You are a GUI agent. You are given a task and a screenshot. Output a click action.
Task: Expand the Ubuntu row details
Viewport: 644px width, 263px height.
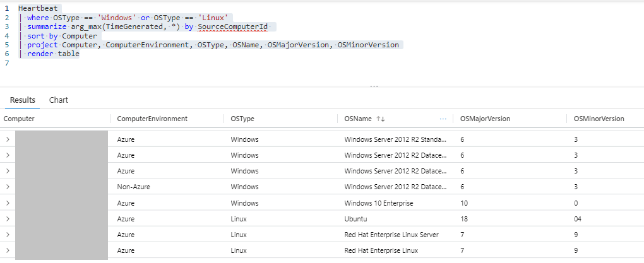pyautogui.click(x=8, y=219)
